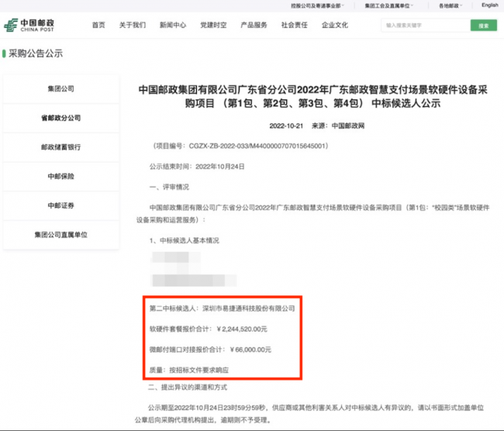
Task: Switch language to English
Action: pos(490,5)
